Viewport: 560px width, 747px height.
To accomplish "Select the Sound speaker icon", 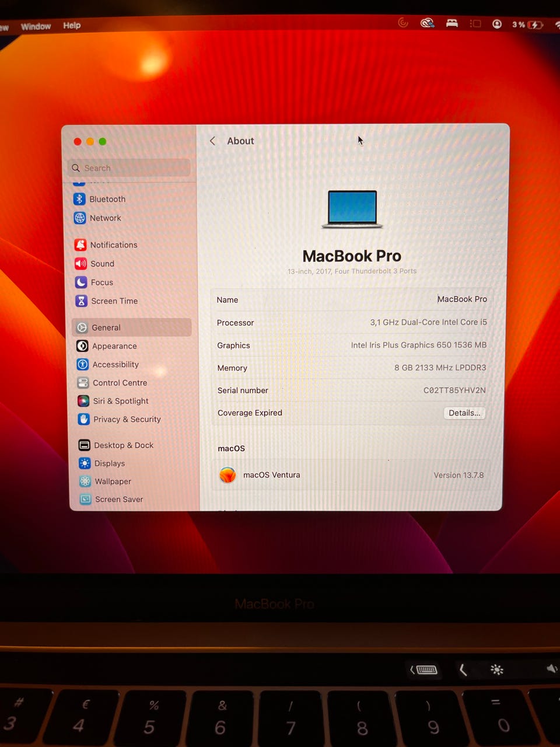I will (x=80, y=264).
